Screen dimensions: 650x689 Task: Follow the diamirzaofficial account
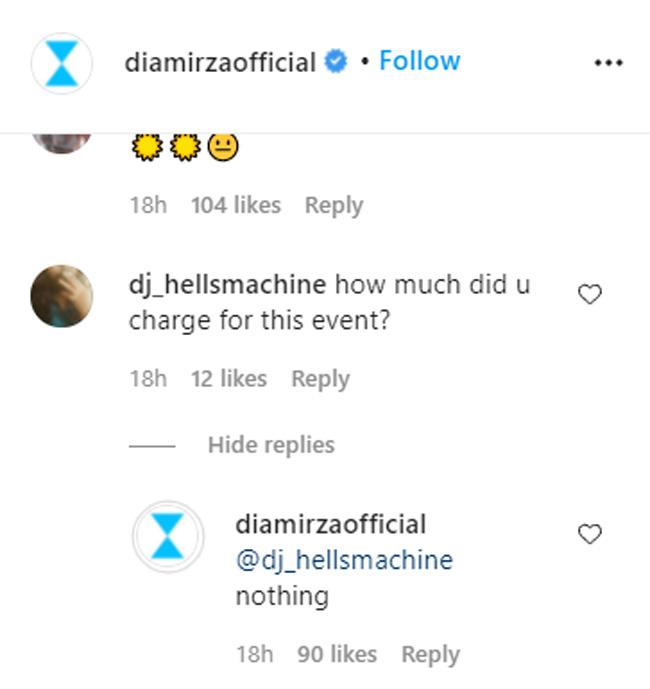(x=419, y=61)
